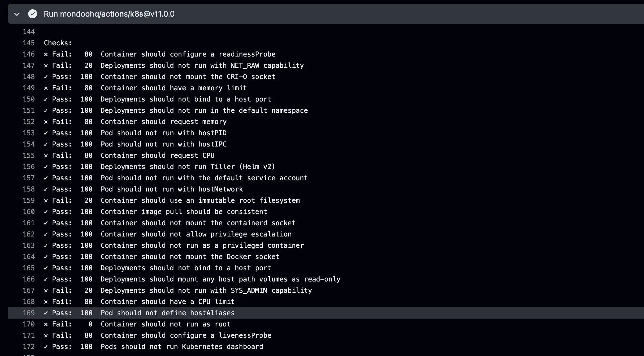This screenshot has width=644, height=356.
Task: Click the green success checkmark icon
Action: click(x=33, y=14)
